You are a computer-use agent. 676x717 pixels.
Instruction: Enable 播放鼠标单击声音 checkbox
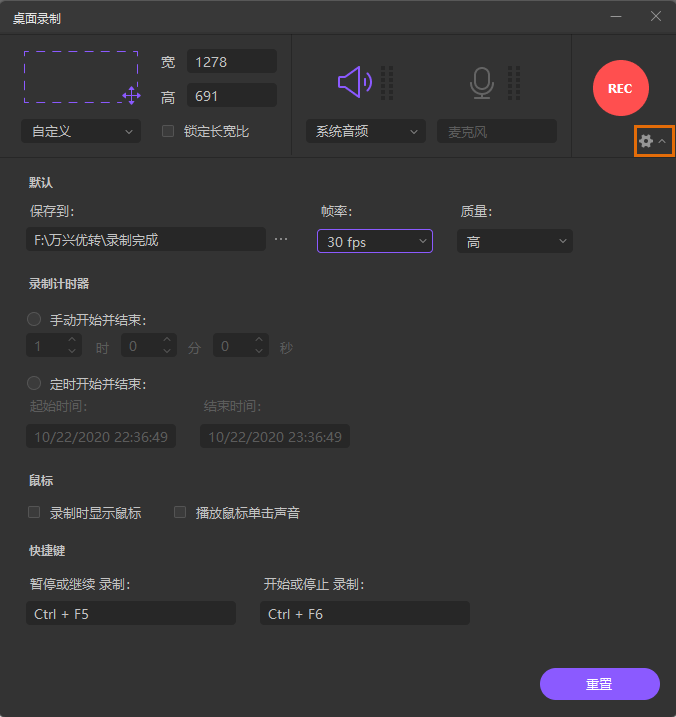point(180,512)
